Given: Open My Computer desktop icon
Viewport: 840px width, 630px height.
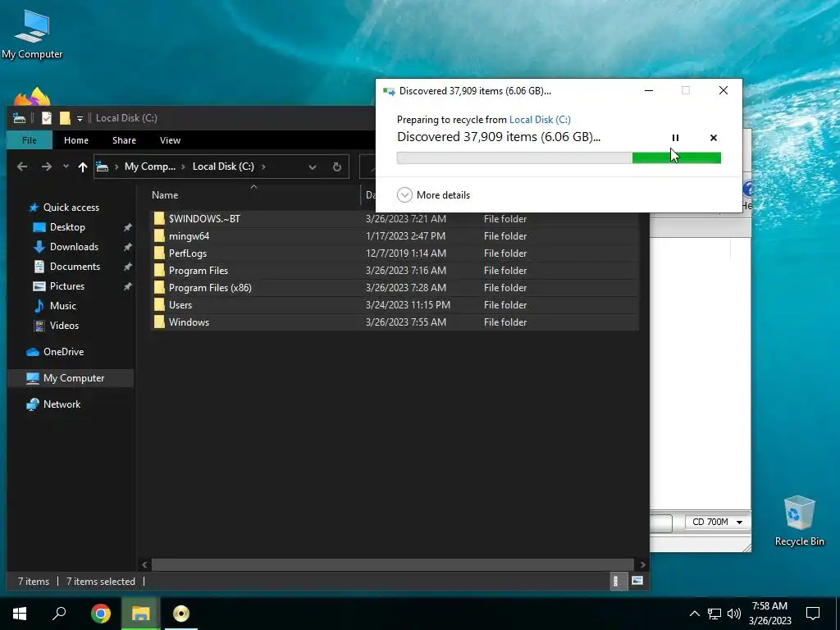Looking at the screenshot, I should 32,33.
